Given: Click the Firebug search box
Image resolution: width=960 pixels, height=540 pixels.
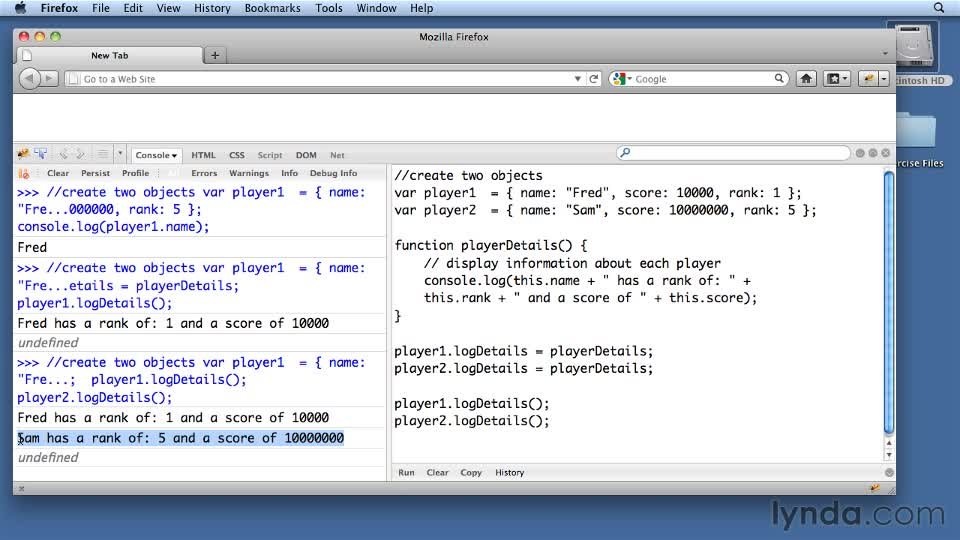Looking at the screenshot, I should coord(733,153).
